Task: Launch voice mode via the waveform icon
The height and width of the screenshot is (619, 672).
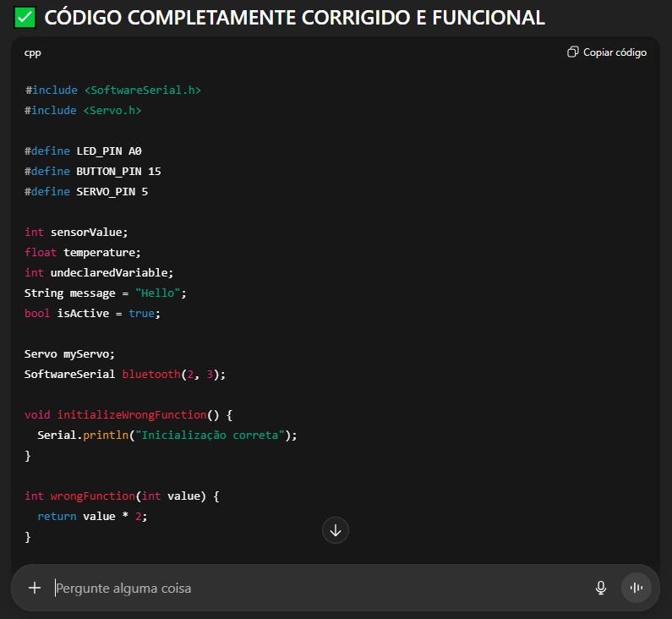Action: coord(636,588)
